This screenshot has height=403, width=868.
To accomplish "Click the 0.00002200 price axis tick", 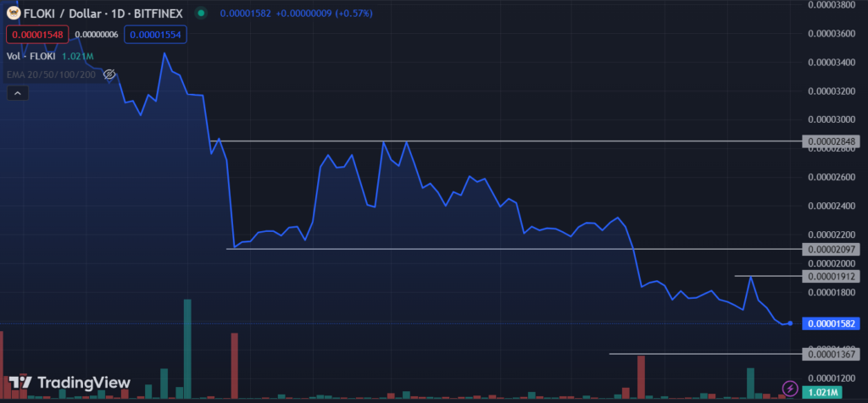I will (x=832, y=235).
